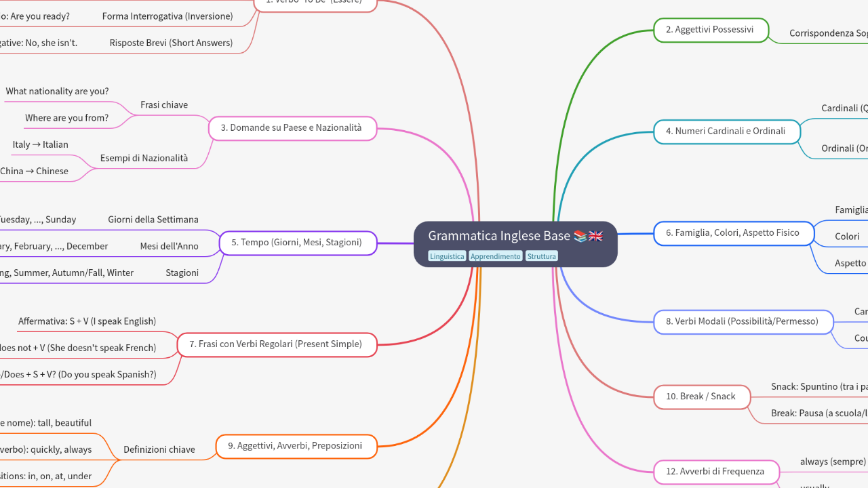868x488 pixels.
Task: Click node 9. Aggettivi, Avverbi, Preposizioni
Action: coord(296,446)
